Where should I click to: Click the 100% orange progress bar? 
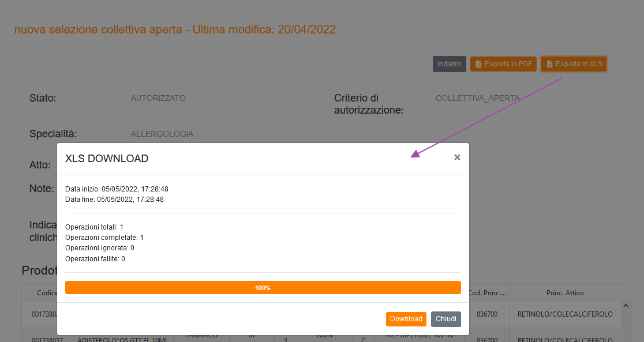[x=263, y=287]
